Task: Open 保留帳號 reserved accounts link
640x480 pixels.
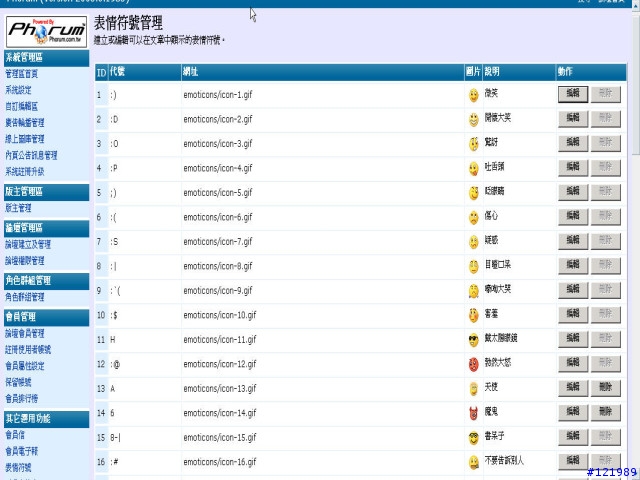Action: [18, 382]
